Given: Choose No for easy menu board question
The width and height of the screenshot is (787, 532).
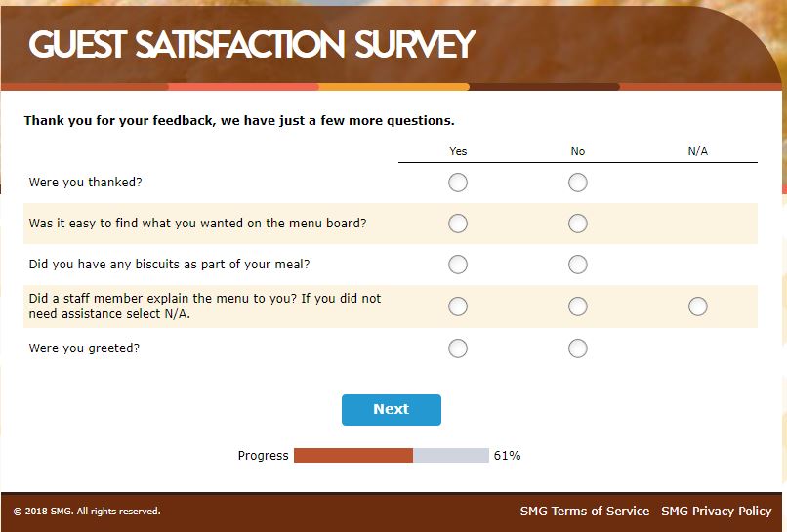Looking at the screenshot, I should tap(578, 224).
